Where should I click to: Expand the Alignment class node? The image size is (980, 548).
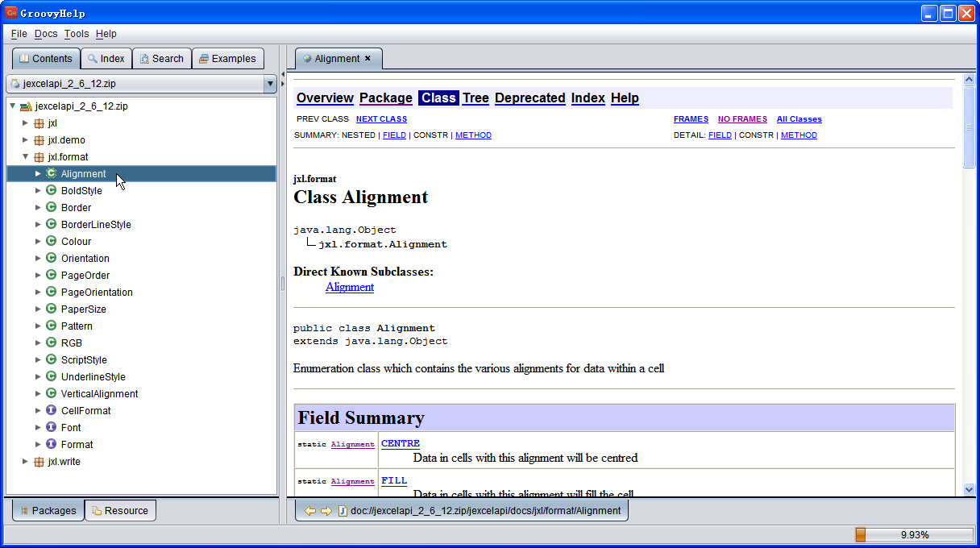click(x=38, y=174)
